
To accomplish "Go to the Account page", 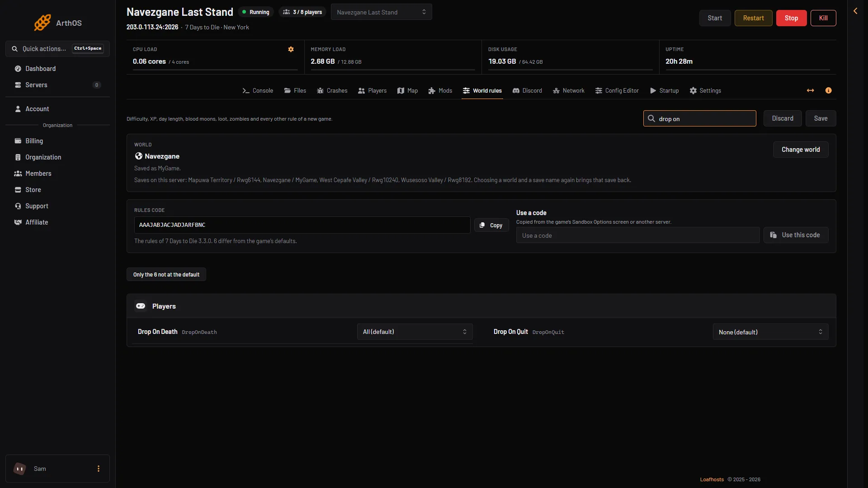I will pyautogui.click(x=57, y=109).
